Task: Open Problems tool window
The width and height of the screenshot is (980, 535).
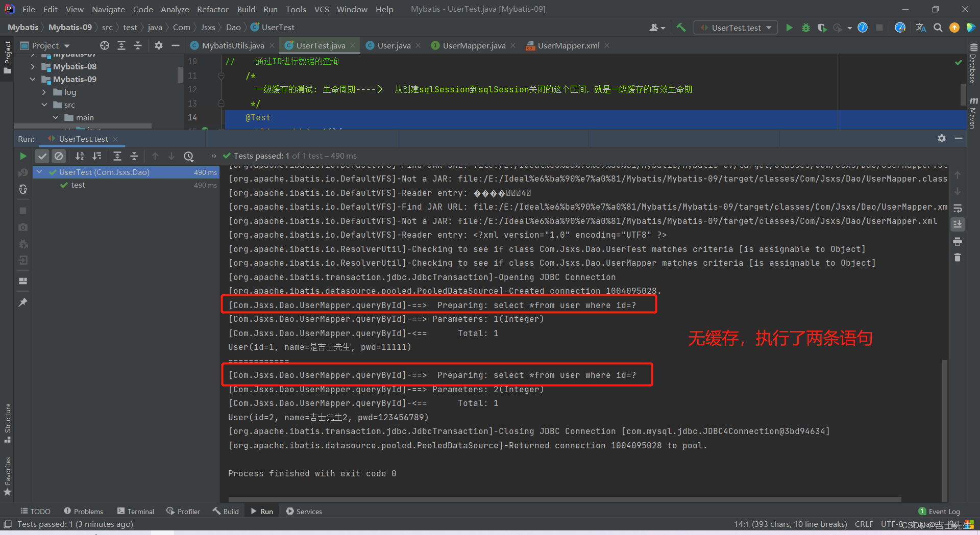Action: [83, 511]
